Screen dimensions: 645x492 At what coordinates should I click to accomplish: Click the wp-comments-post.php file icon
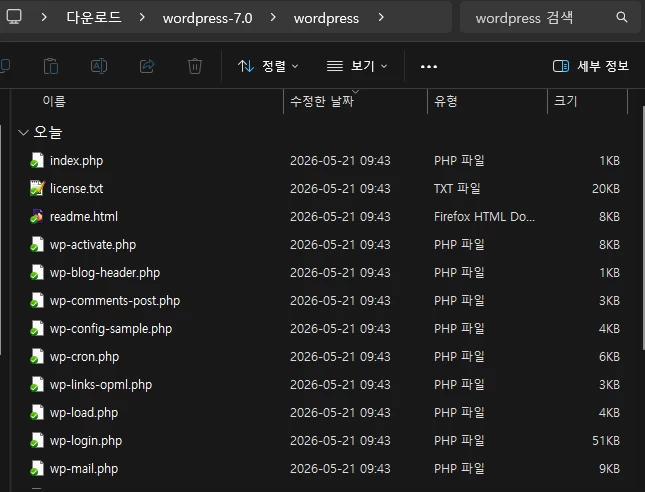pyautogui.click(x=37, y=300)
